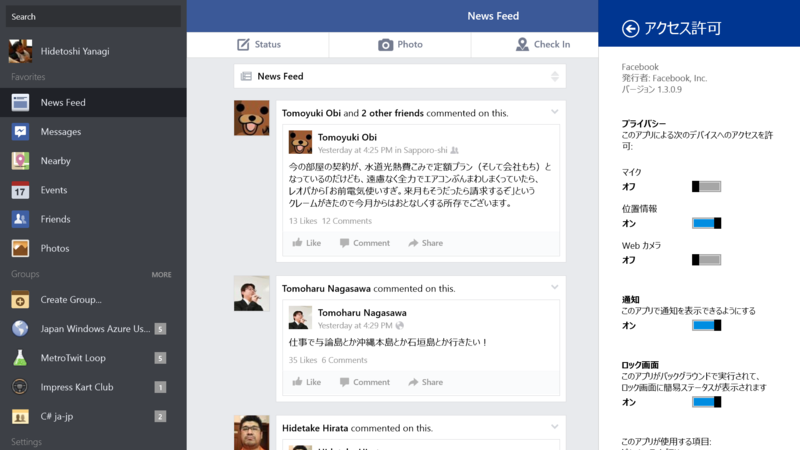This screenshot has height=450, width=800.
Task: Click '2 other friends' link
Action: 392,113
